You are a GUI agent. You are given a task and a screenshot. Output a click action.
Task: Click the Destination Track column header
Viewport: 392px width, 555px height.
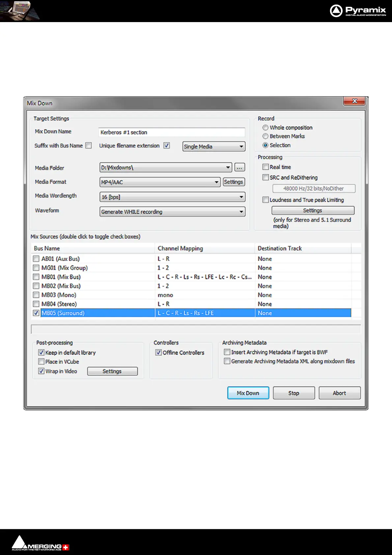tap(303, 248)
